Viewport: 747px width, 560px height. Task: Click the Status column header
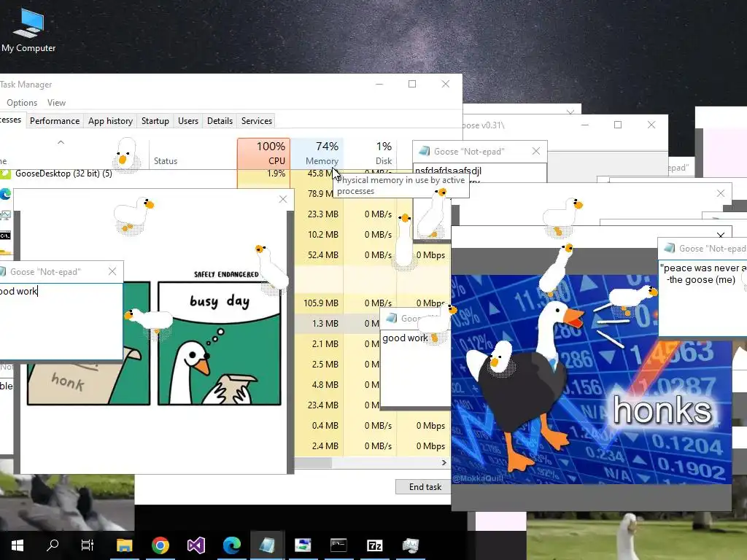(x=166, y=161)
